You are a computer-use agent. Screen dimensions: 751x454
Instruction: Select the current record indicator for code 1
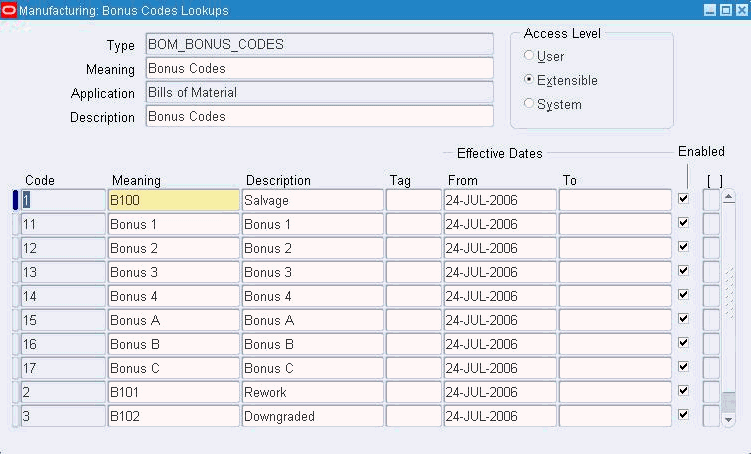[x=15, y=200]
